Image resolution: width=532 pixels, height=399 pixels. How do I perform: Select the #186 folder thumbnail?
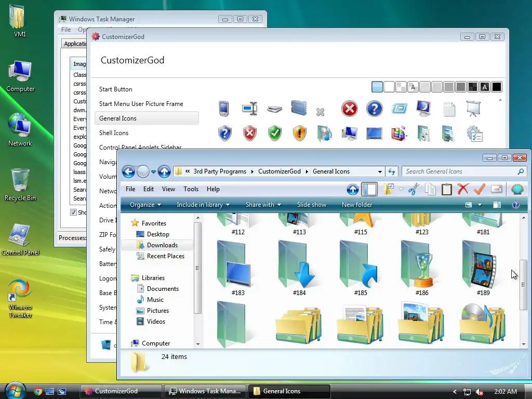tap(421, 268)
